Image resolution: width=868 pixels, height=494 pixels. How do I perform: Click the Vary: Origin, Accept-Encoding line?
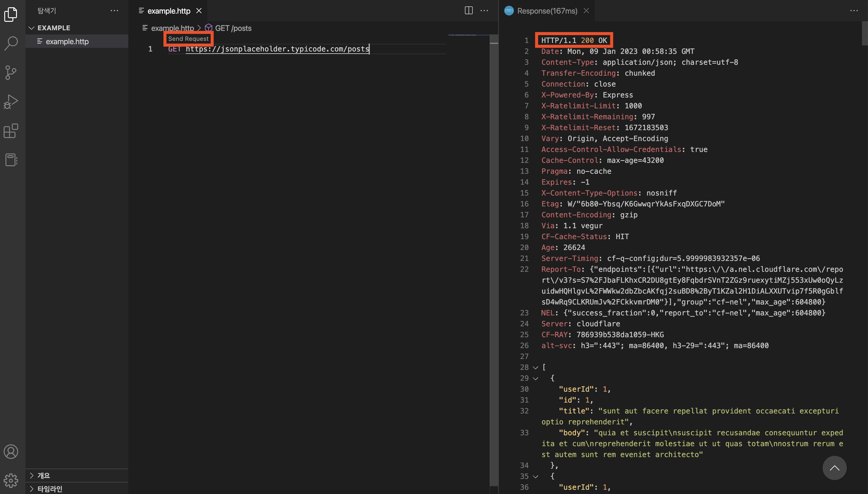point(604,138)
